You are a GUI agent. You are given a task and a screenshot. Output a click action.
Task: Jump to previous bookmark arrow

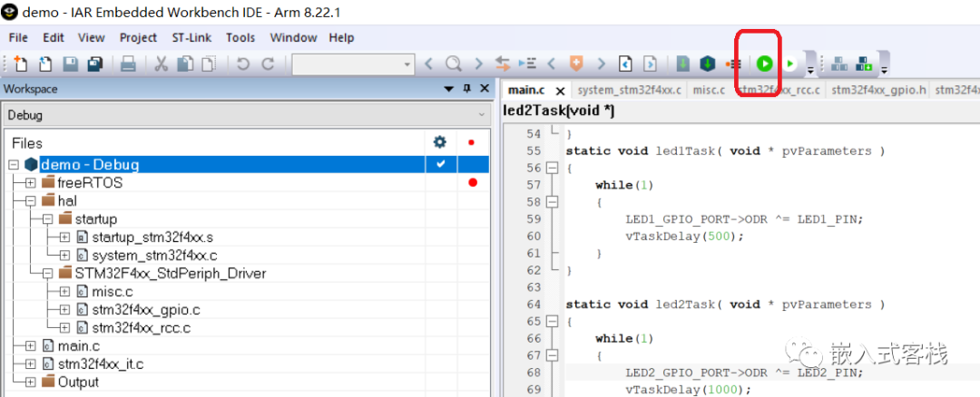point(552,63)
